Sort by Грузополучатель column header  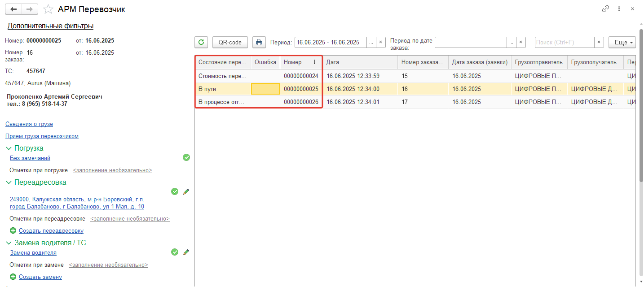tap(595, 62)
